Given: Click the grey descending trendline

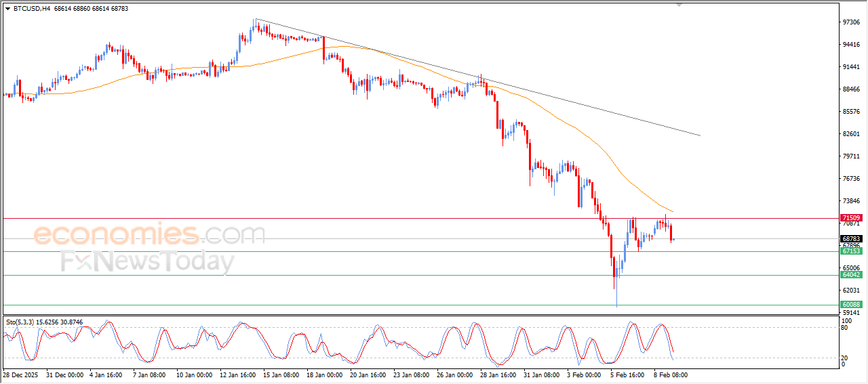Looking at the screenshot, I should coord(477,78).
